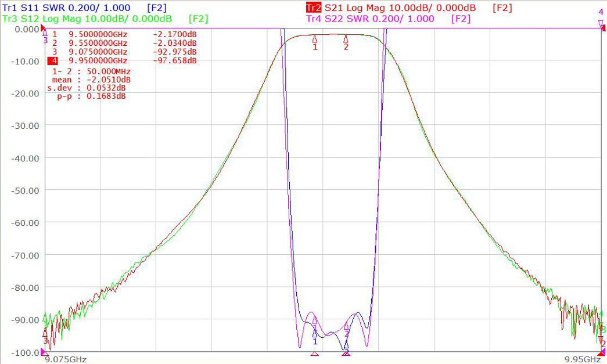Click magenta marker 2 on S22 trace
The width and height of the screenshot is (607, 364).
click(x=346, y=326)
